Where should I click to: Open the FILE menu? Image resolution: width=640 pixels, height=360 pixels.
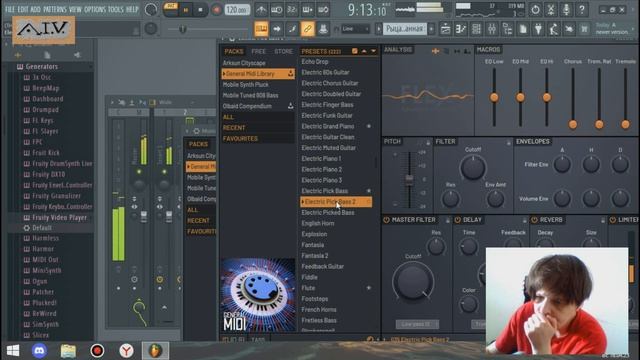click(9, 9)
